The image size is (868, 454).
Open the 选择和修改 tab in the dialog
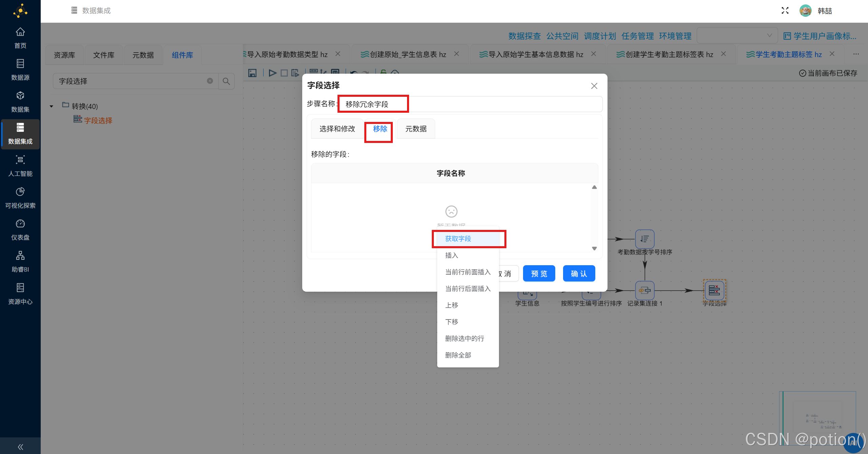[x=337, y=129]
